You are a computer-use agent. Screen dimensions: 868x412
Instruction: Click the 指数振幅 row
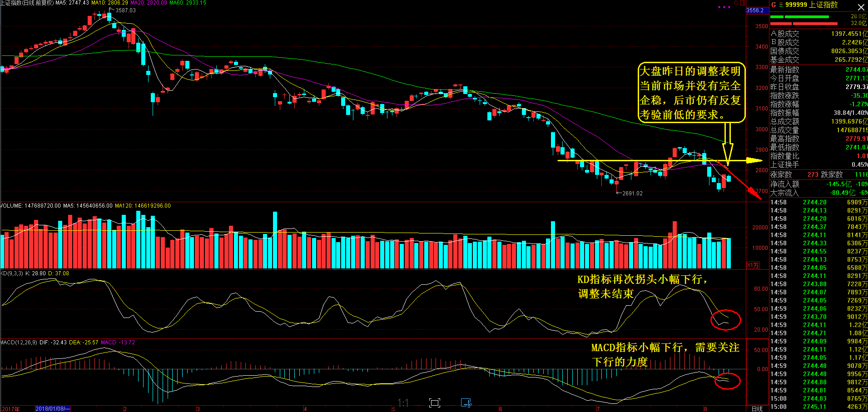[818, 113]
